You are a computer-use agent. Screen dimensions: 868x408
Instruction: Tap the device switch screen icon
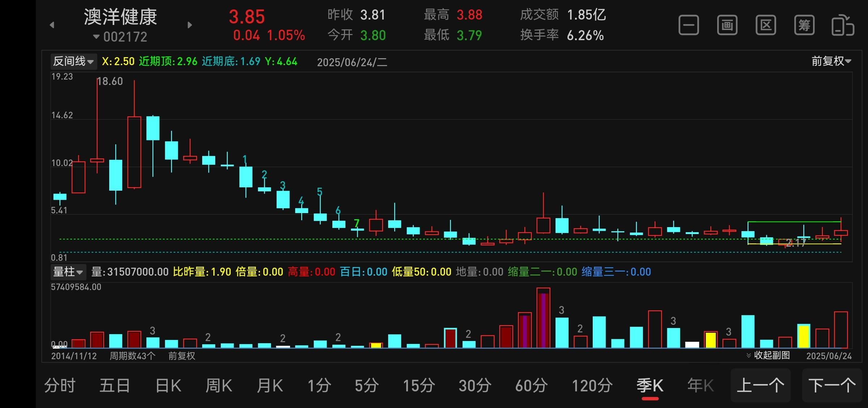843,25
